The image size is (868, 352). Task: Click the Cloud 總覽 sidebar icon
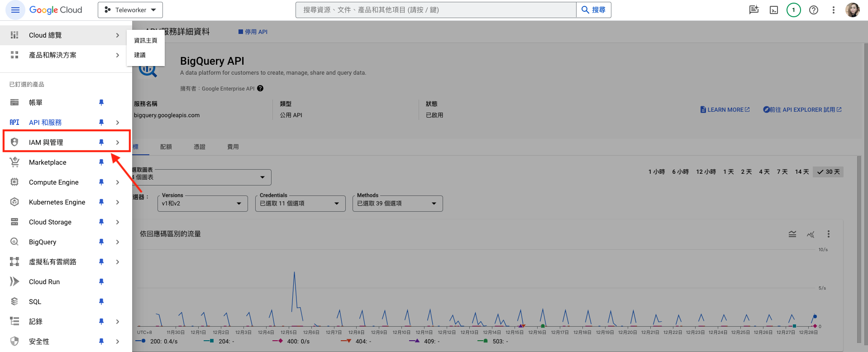click(14, 35)
